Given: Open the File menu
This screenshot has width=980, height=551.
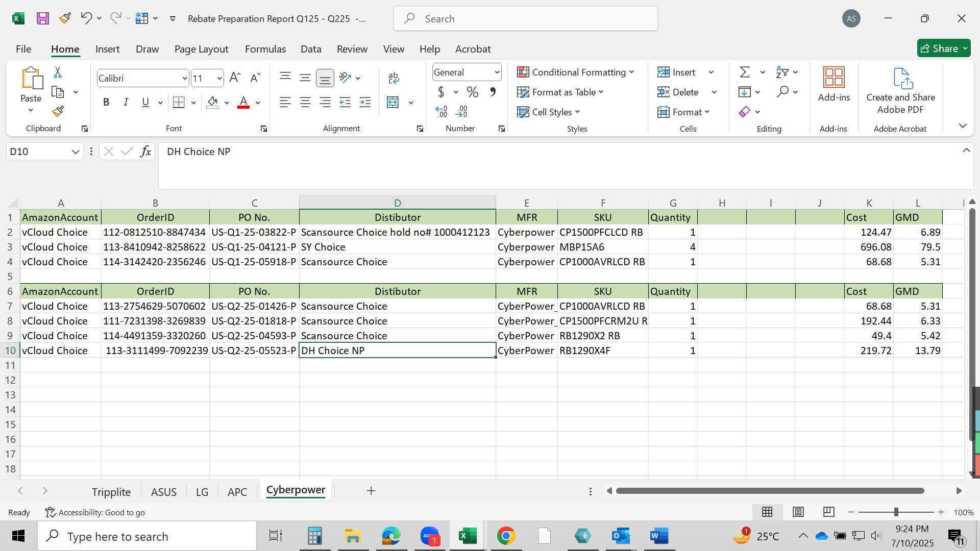Looking at the screenshot, I should click(23, 49).
